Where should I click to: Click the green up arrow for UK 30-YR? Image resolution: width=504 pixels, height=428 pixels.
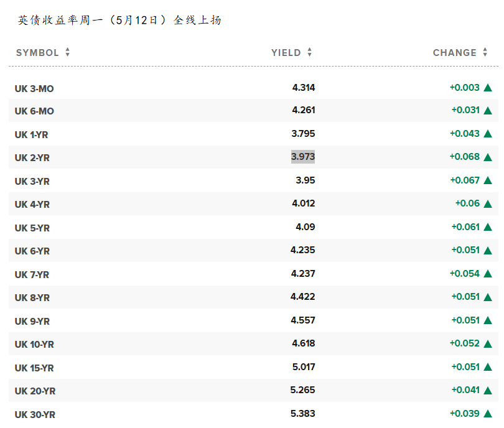488,414
